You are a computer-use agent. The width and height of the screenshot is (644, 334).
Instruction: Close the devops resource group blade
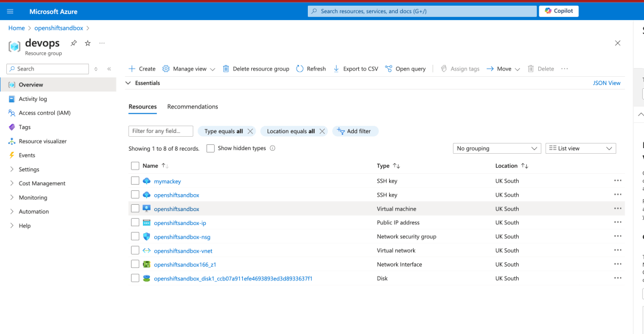pos(618,43)
